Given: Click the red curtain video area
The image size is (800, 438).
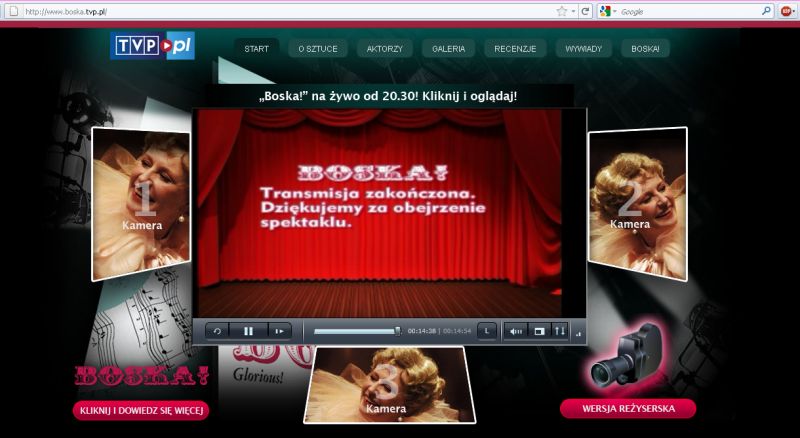Looking at the screenshot, I should (x=380, y=213).
